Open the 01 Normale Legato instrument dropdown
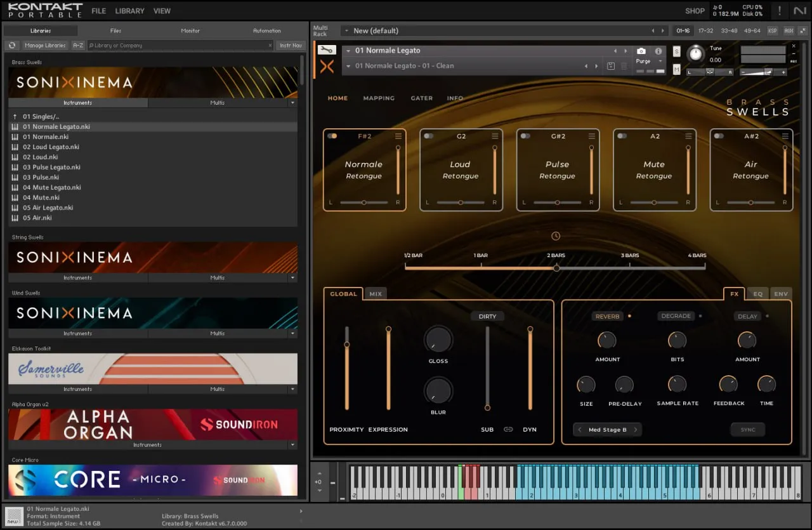The height and width of the screenshot is (530, 812). click(348, 51)
